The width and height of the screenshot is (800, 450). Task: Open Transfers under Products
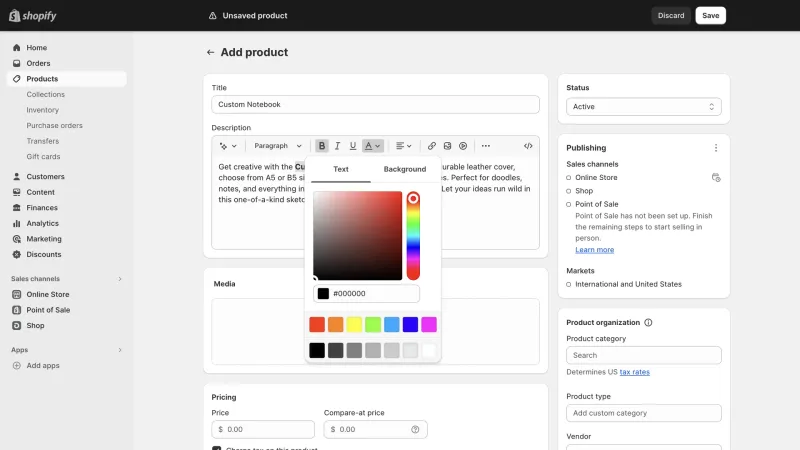click(x=43, y=141)
